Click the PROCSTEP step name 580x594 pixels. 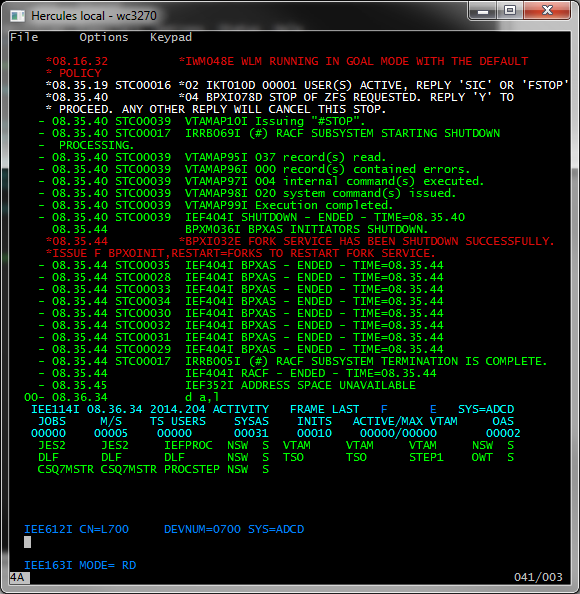coord(192,469)
